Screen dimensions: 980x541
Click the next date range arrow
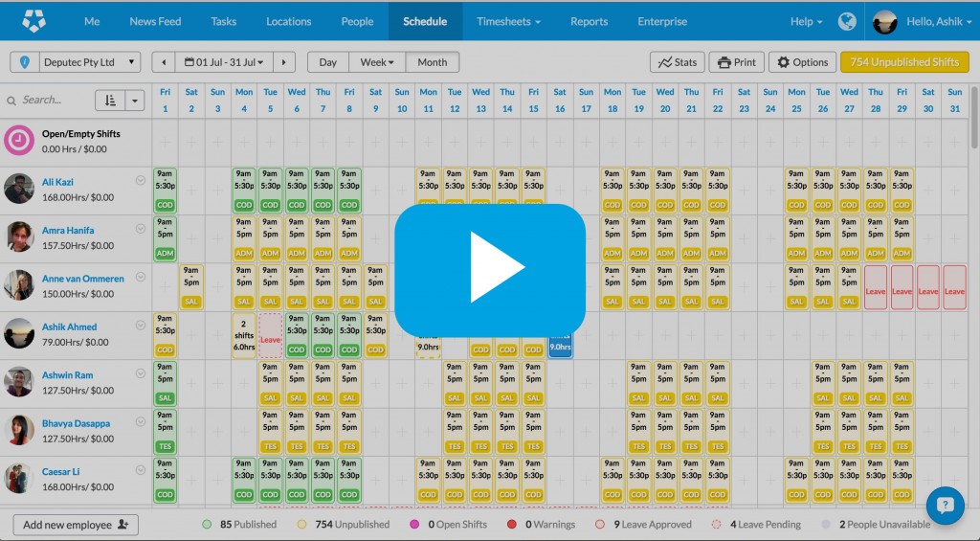pyautogui.click(x=283, y=62)
